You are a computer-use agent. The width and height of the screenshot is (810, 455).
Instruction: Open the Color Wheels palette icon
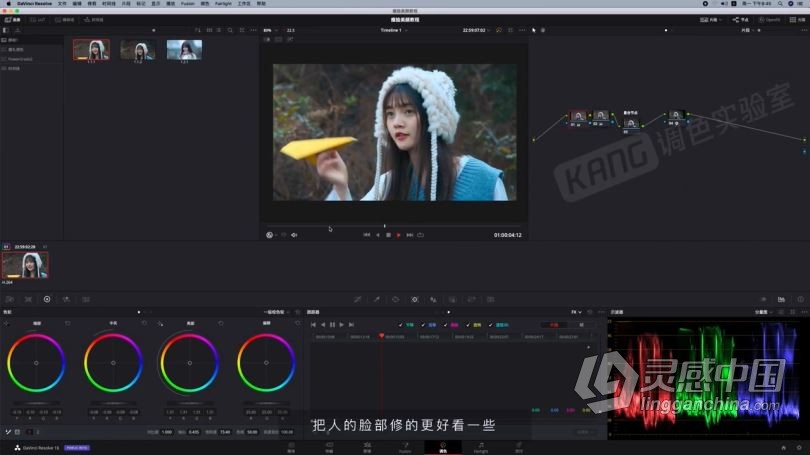pos(47,300)
